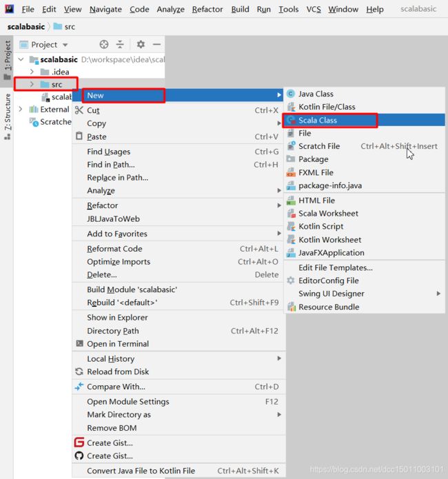Choose Optimize Imports entry
Screen dimensions: 448x479
179,262
